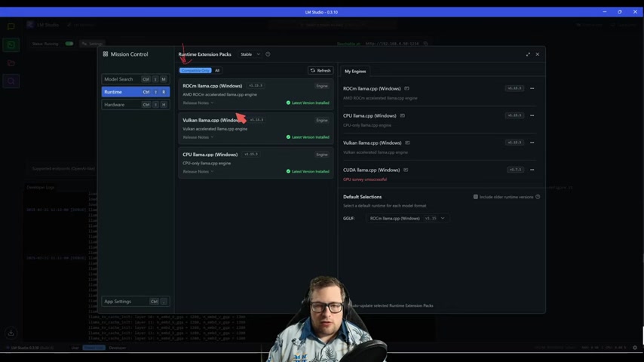Select the Runtime section
Viewport: 644px width, 362px height.
point(136,92)
